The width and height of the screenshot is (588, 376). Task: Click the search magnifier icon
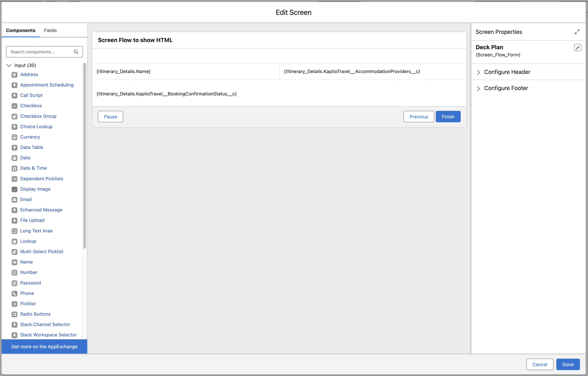(x=76, y=52)
